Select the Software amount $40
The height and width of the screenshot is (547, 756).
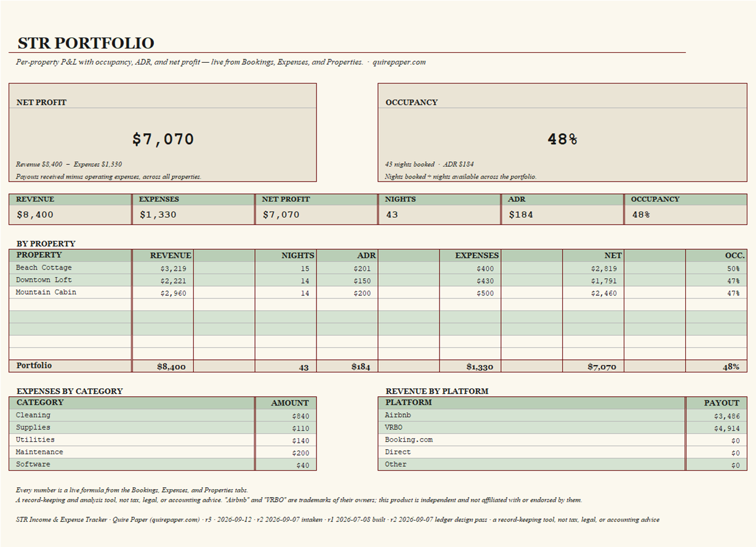(303, 466)
